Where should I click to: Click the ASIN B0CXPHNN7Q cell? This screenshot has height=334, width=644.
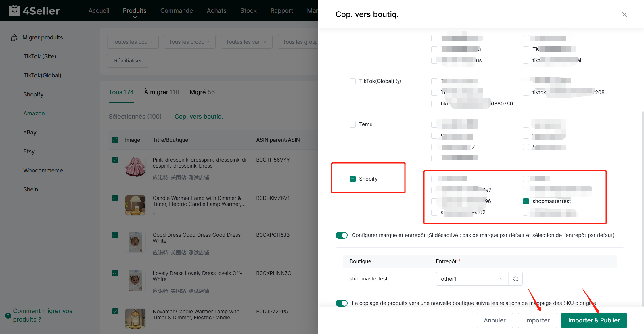click(x=274, y=273)
